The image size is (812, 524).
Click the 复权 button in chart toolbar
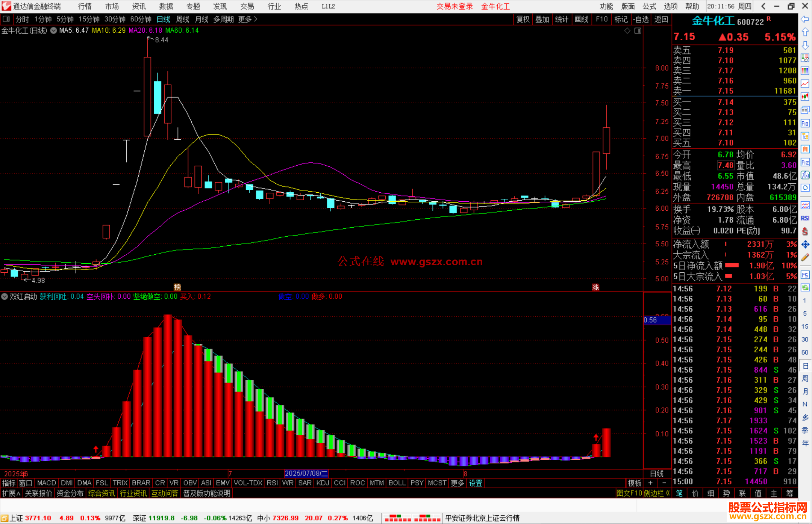(x=523, y=19)
